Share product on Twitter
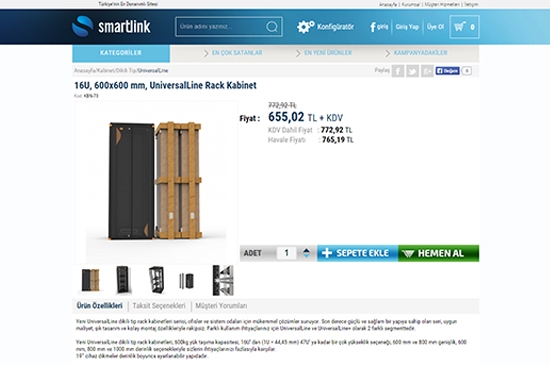Viewport: 550px width, 365px height. [412, 71]
